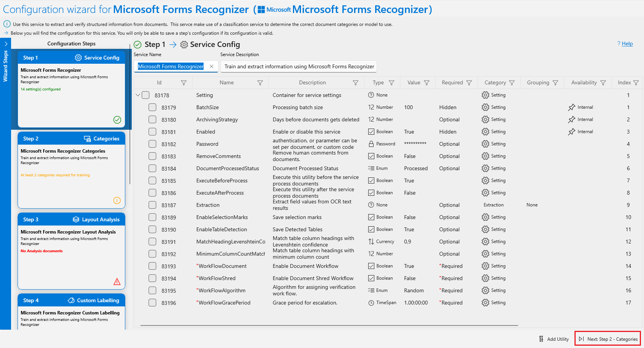
Task: Check the ArchivingStrategy row checkbox
Action: coord(152,119)
